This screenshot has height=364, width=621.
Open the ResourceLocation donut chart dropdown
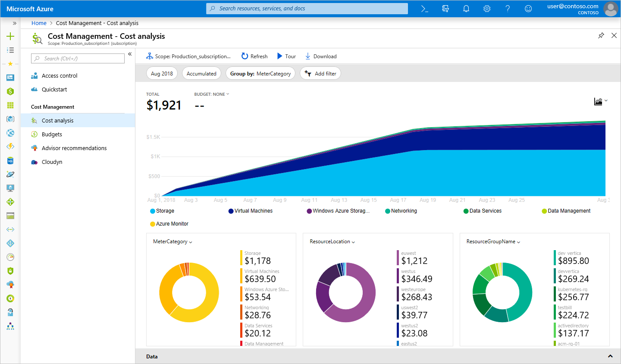[332, 242]
